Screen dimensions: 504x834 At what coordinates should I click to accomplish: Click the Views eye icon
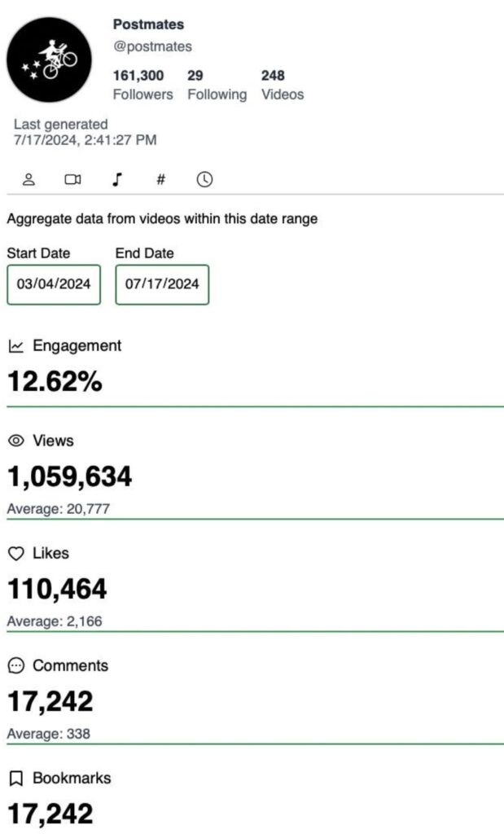(x=16, y=441)
